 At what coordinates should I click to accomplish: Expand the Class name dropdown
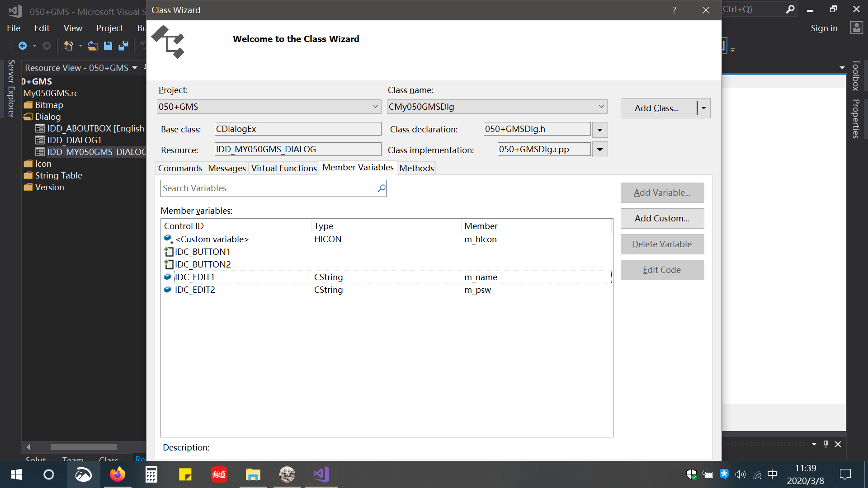click(x=600, y=107)
